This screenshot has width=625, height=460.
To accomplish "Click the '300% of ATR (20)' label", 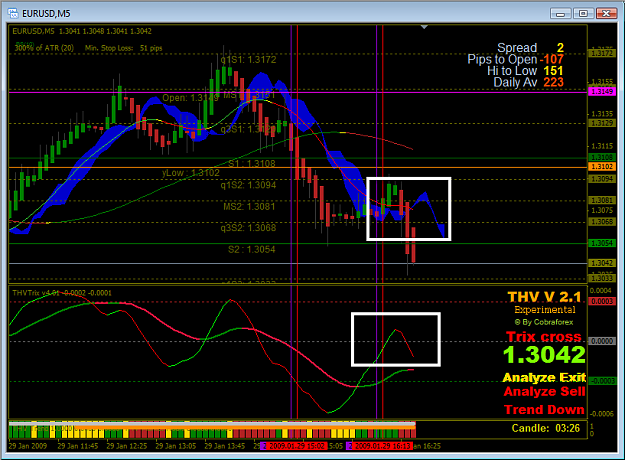I will pos(44,48).
